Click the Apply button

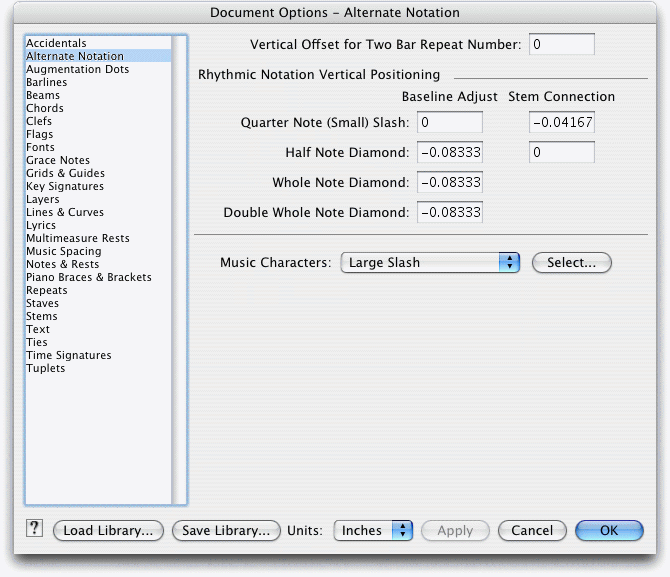[x=455, y=530]
